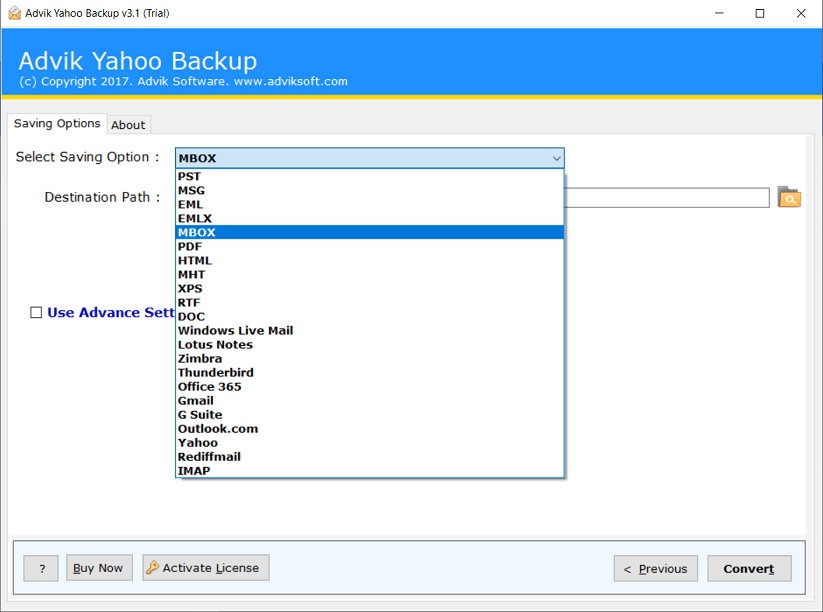Browse destination folder with folder icon

789,197
